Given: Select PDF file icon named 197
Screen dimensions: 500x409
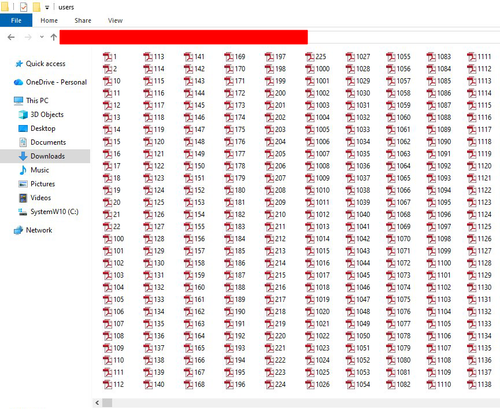Looking at the screenshot, I should pyautogui.click(x=269, y=57).
